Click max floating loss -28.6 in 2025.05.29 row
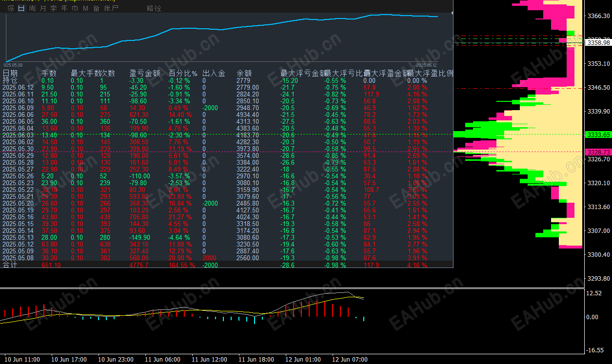 [x=288, y=155]
